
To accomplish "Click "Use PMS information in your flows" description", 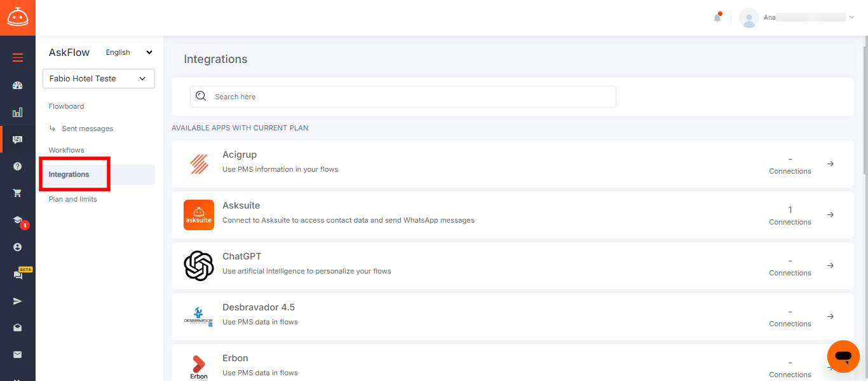I will pyautogui.click(x=280, y=169).
